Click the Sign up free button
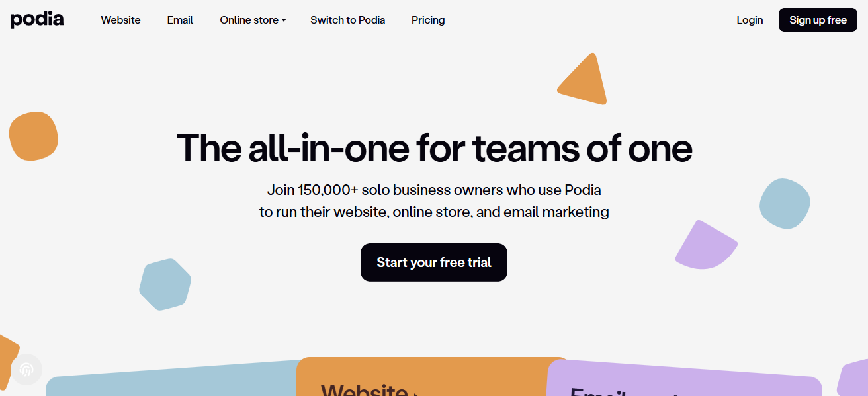Screen dimensions: 868x396 818,20
